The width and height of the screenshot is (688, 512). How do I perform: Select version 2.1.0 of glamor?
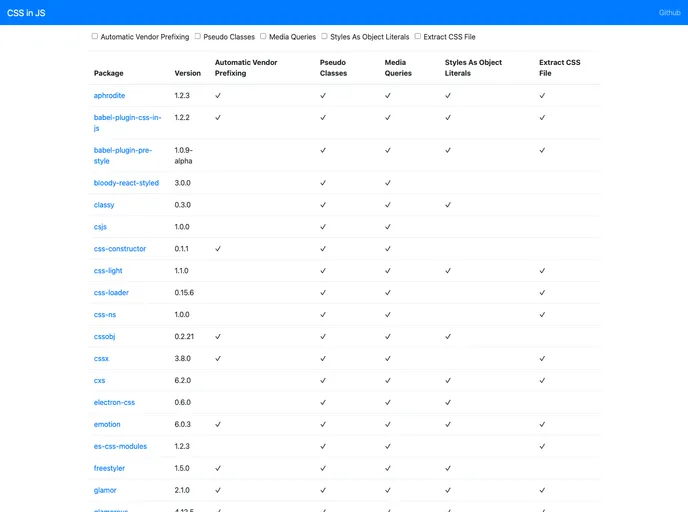tap(182, 490)
